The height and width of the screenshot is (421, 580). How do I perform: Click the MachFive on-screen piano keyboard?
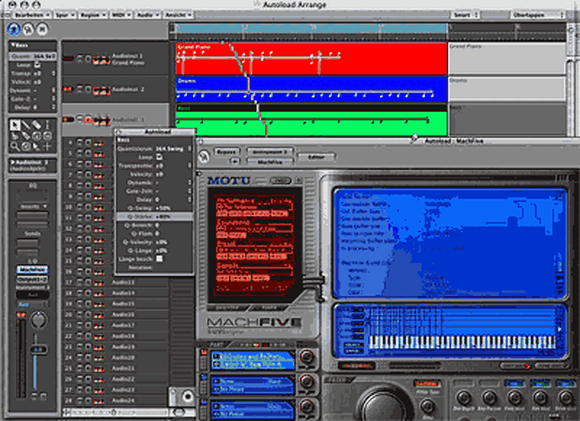click(462, 342)
